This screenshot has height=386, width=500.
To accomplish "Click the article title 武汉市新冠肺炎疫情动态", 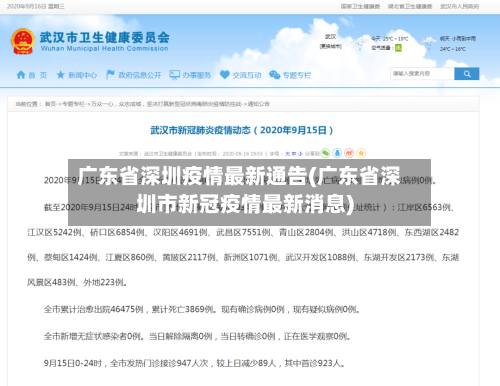I will (242, 130).
